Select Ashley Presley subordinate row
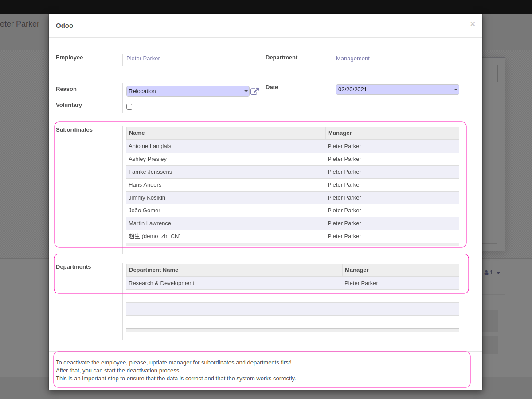The width and height of the screenshot is (532, 399). click(148, 159)
